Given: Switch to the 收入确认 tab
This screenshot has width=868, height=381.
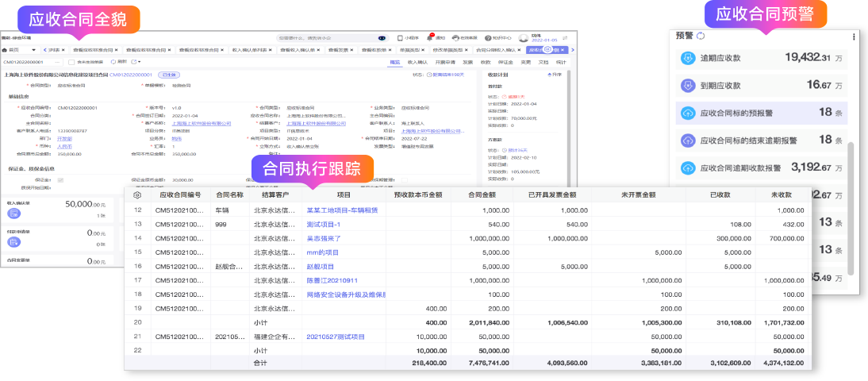Looking at the screenshot, I should click(417, 61).
